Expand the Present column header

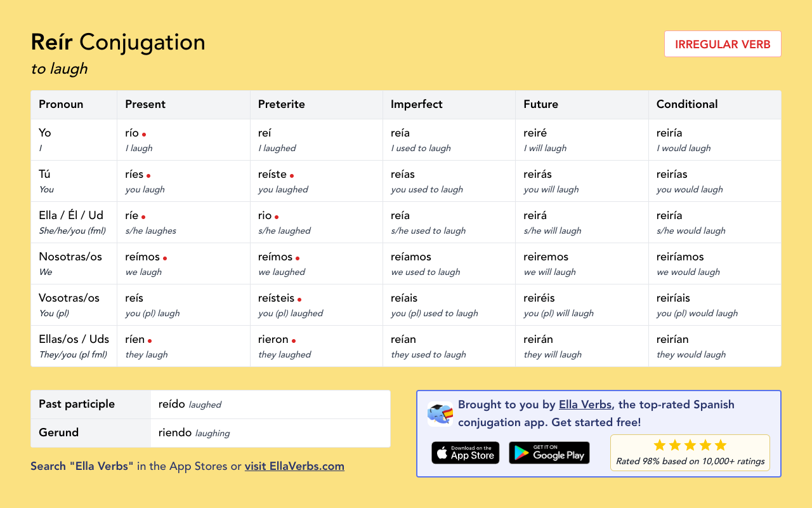[x=145, y=104]
